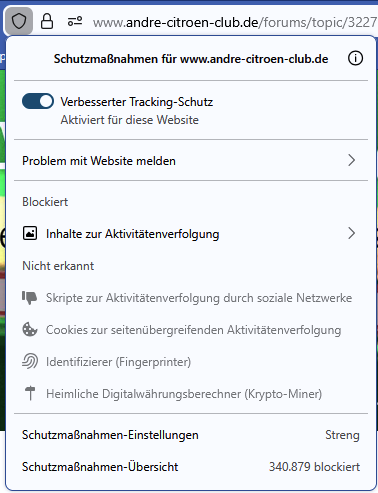
Task: Click the padlock site security icon
Action: pyautogui.click(x=47, y=22)
